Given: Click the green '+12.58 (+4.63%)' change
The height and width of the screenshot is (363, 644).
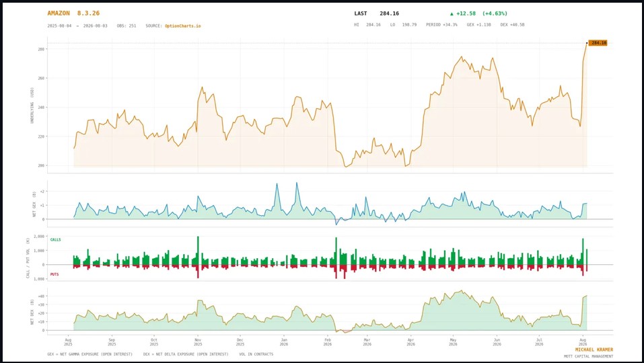Looking at the screenshot, I should [x=478, y=13].
